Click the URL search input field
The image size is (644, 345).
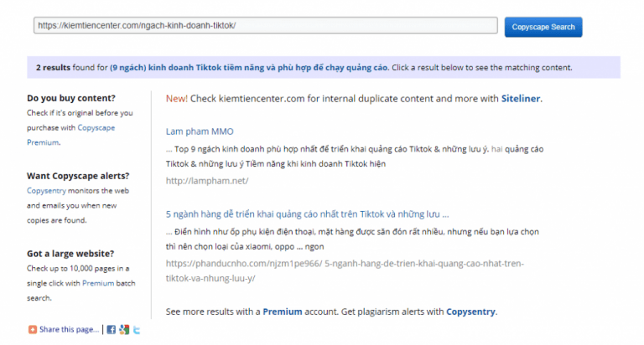coord(266,26)
